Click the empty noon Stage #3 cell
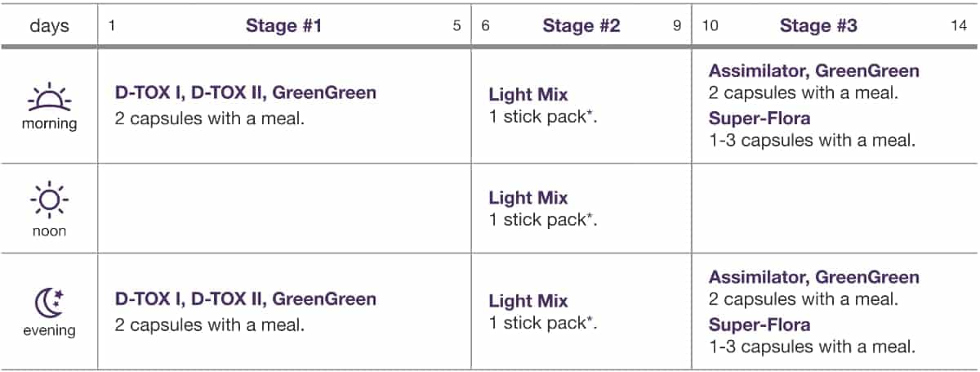Image resolution: width=980 pixels, height=372 pixels. tap(835, 207)
